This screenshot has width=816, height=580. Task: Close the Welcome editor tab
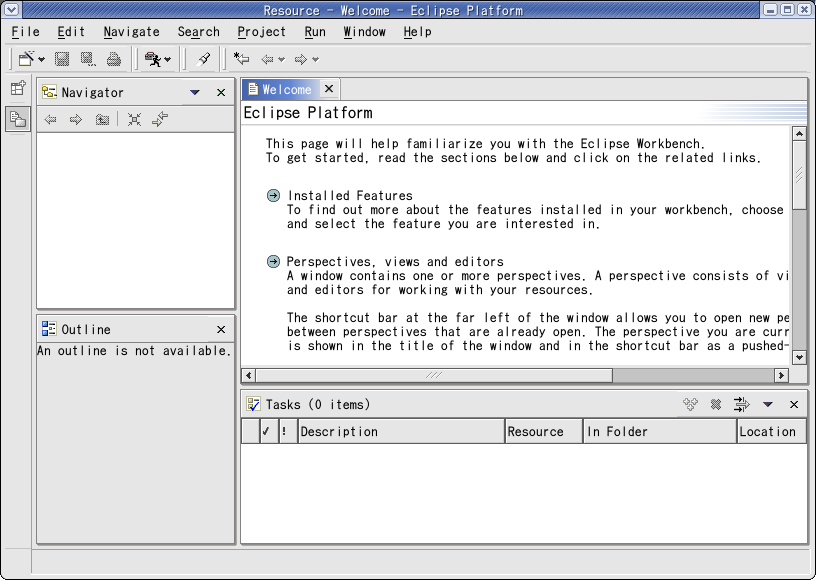[329, 89]
